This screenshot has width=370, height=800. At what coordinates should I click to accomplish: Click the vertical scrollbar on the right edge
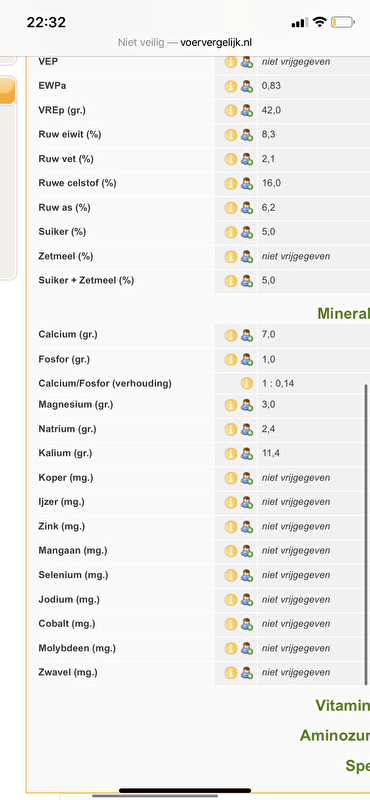pos(366,534)
